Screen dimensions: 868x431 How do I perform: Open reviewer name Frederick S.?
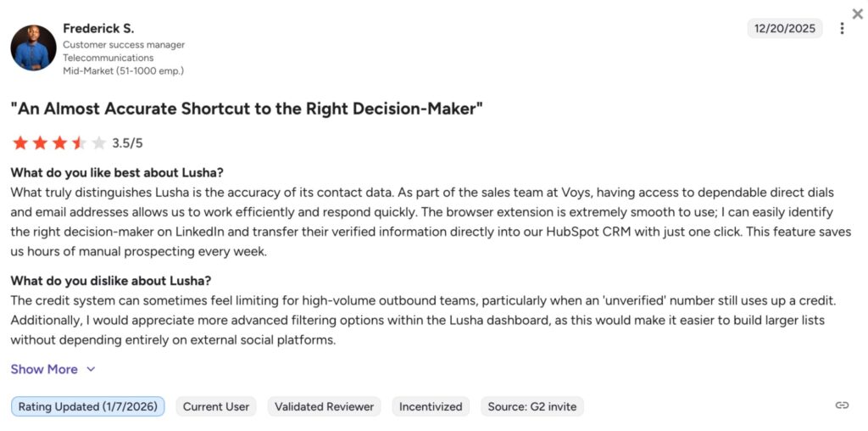click(98, 29)
